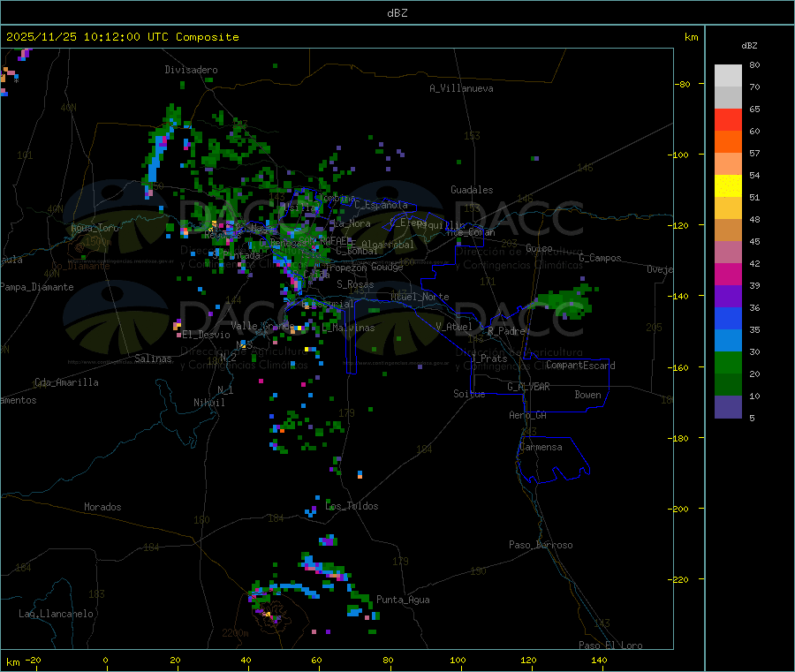795x672 pixels.
Task: Click the Punta_Agua label
Action: [403, 600]
